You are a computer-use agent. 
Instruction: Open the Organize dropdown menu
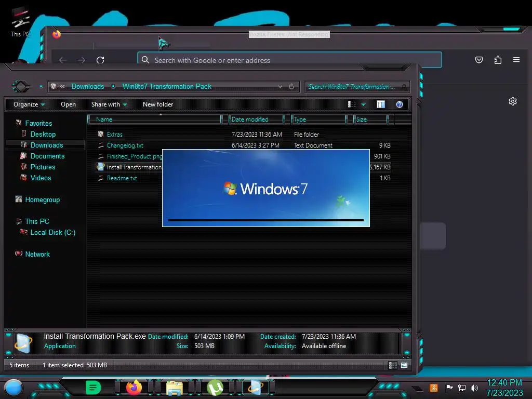pos(29,104)
